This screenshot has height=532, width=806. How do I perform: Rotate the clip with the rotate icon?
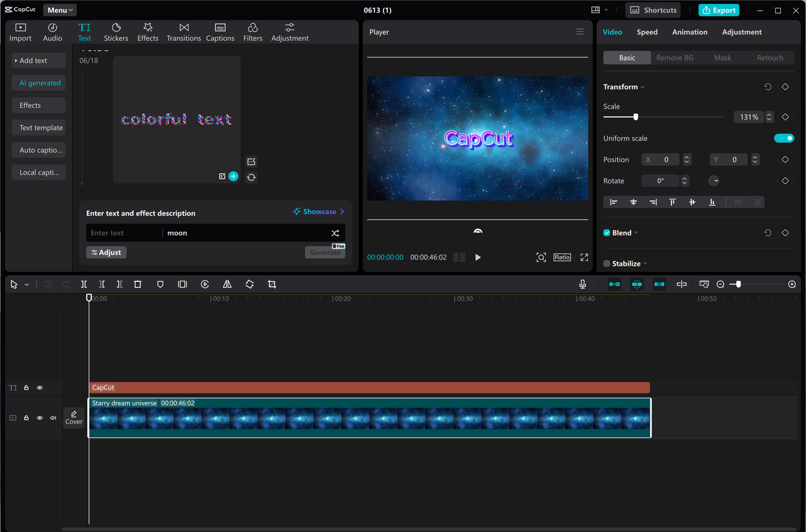pyautogui.click(x=249, y=284)
